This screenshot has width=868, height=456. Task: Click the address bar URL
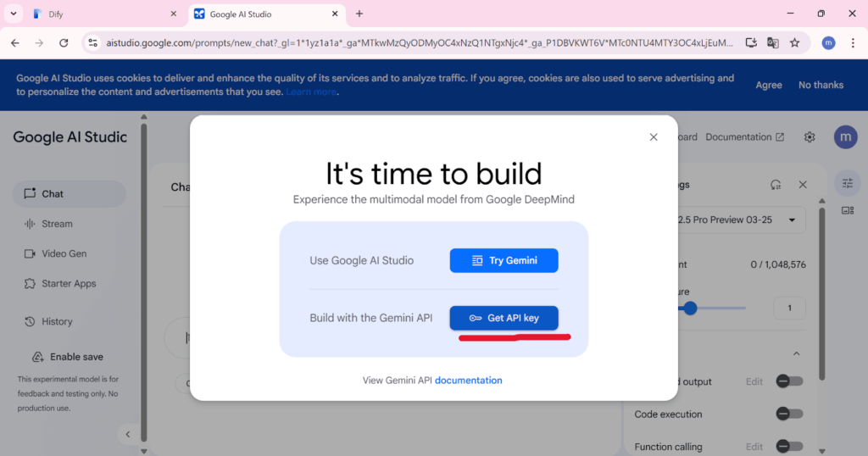click(420, 42)
